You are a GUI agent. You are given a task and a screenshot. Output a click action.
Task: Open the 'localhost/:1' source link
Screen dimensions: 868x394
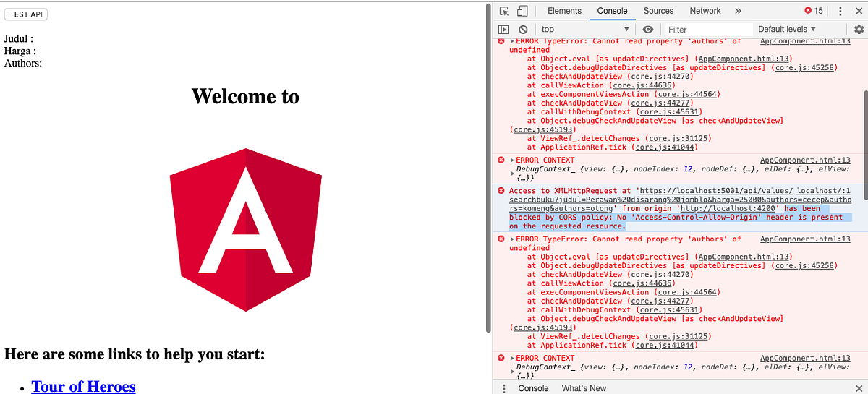[822, 190]
